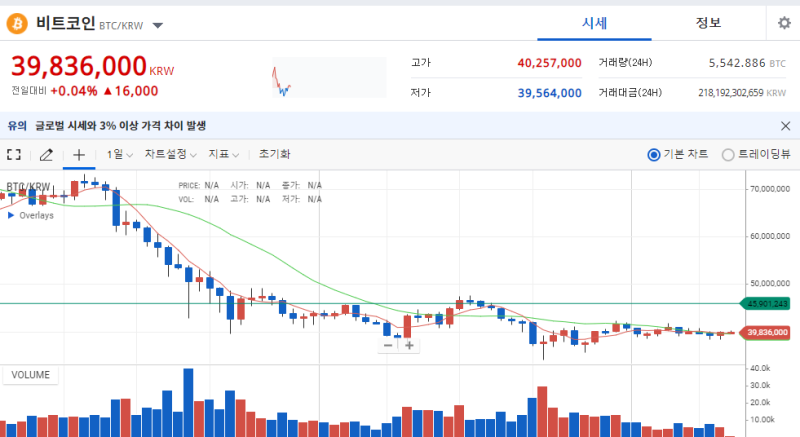
Task: Zoom in chart with plus button
Action: pyautogui.click(x=409, y=345)
